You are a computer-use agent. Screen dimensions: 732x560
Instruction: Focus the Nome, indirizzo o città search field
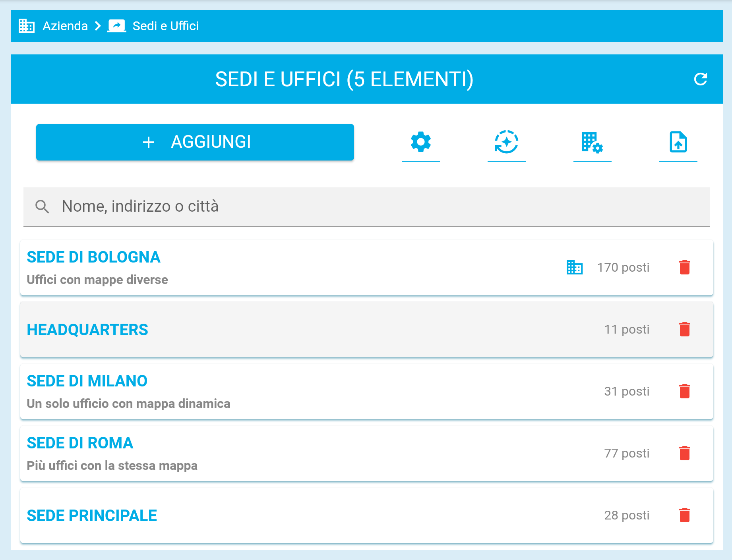366,207
